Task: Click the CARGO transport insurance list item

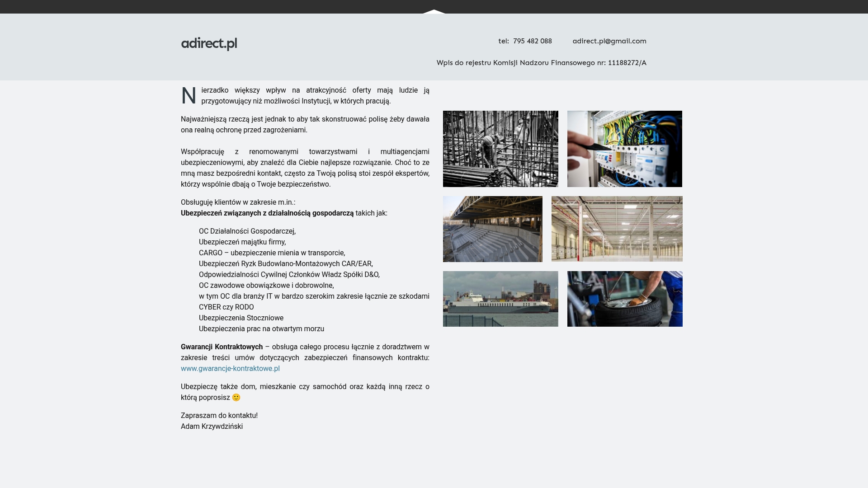Action: [272, 253]
